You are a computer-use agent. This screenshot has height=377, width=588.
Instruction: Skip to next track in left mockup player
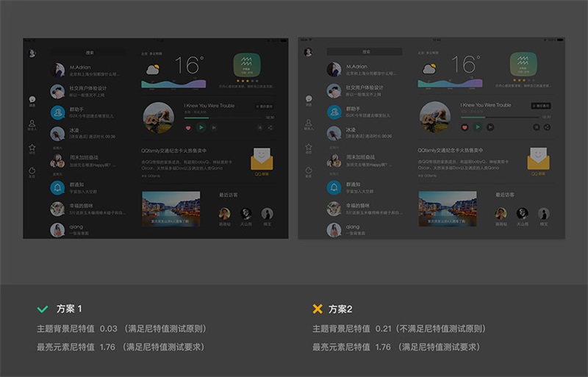point(214,127)
